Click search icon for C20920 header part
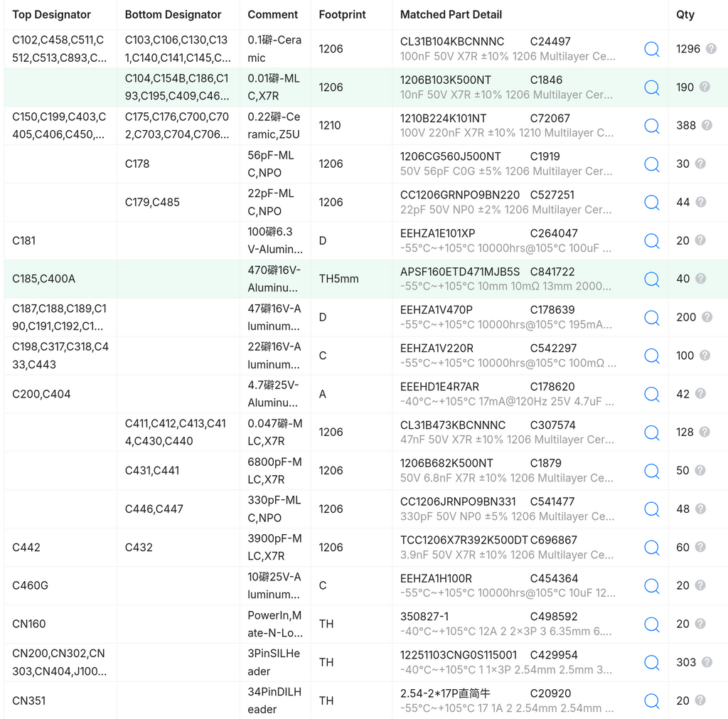 [652, 701]
